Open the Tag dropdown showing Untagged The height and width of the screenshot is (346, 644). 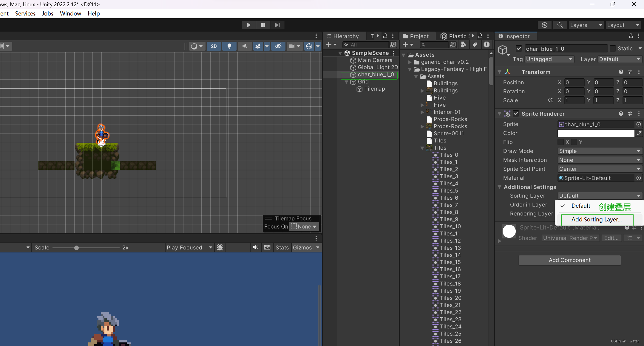click(549, 59)
